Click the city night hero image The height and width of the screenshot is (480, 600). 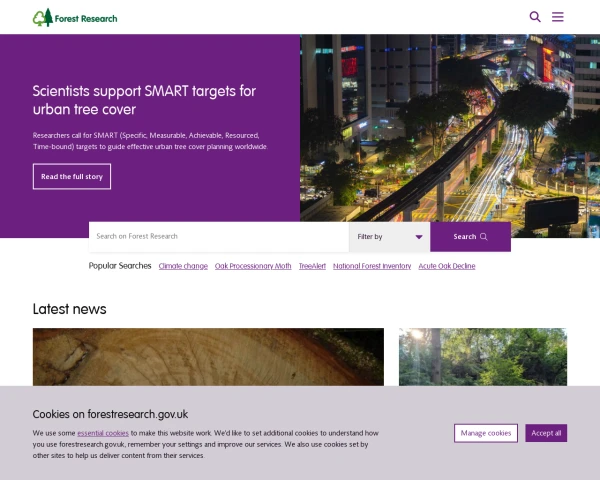450,128
